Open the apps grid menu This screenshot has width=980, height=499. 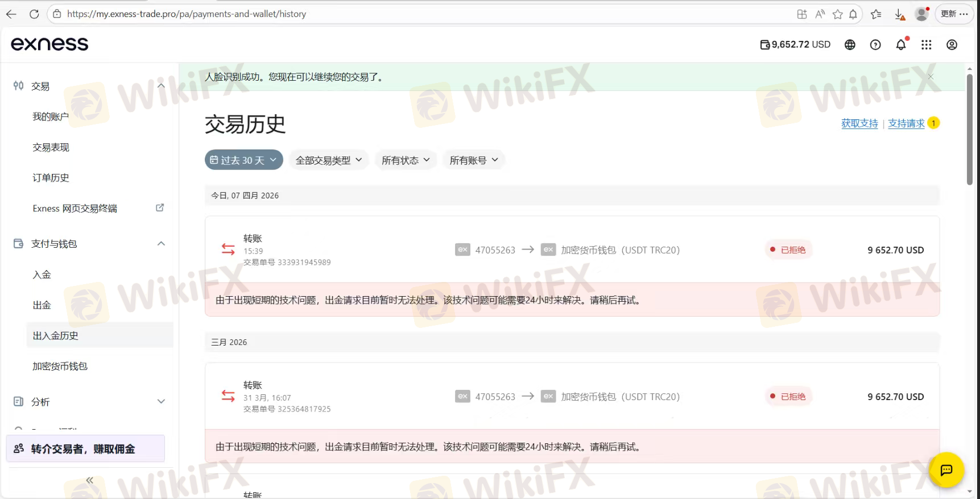tap(927, 44)
